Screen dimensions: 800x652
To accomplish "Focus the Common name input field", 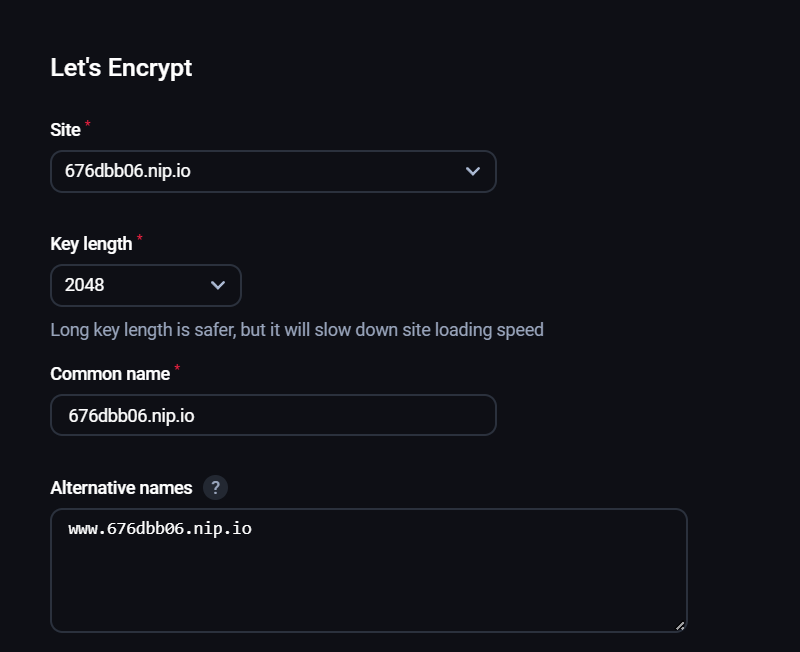I will (273, 415).
